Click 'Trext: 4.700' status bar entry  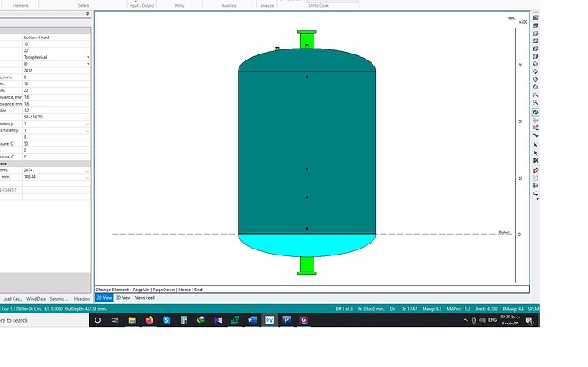pos(487,309)
